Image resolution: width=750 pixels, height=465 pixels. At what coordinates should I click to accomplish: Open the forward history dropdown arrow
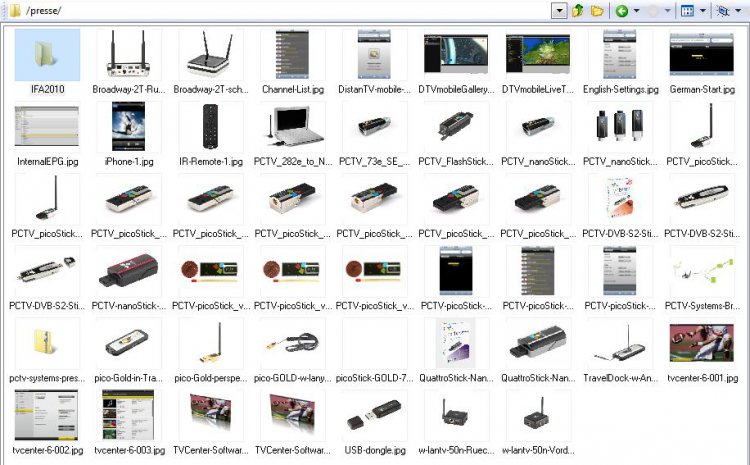667,11
